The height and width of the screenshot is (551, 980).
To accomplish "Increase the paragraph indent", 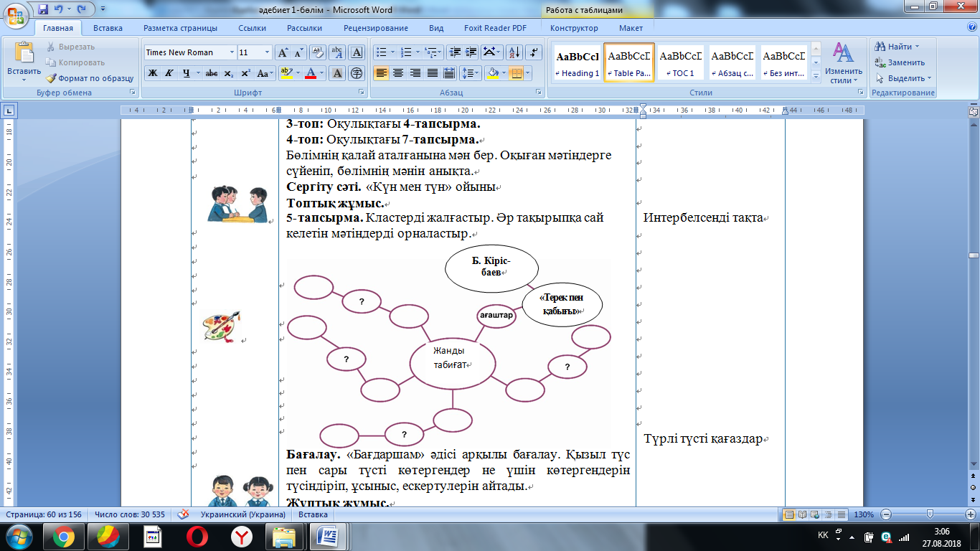I will point(471,52).
